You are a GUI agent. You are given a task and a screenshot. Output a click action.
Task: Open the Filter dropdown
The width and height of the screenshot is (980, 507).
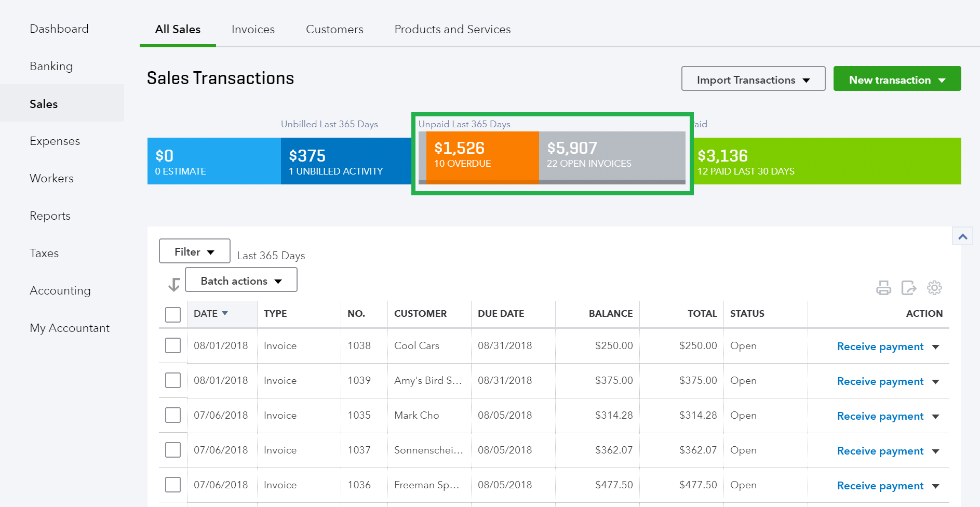click(x=194, y=252)
